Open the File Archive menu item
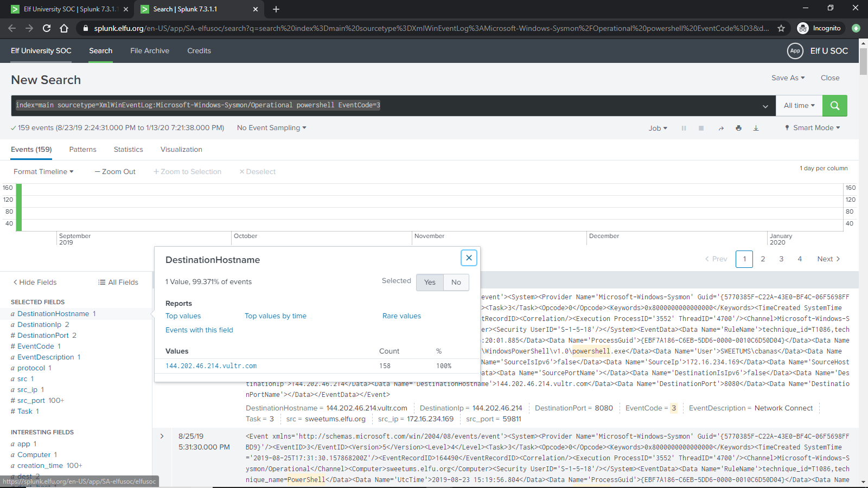 click(x=150, y=51)
